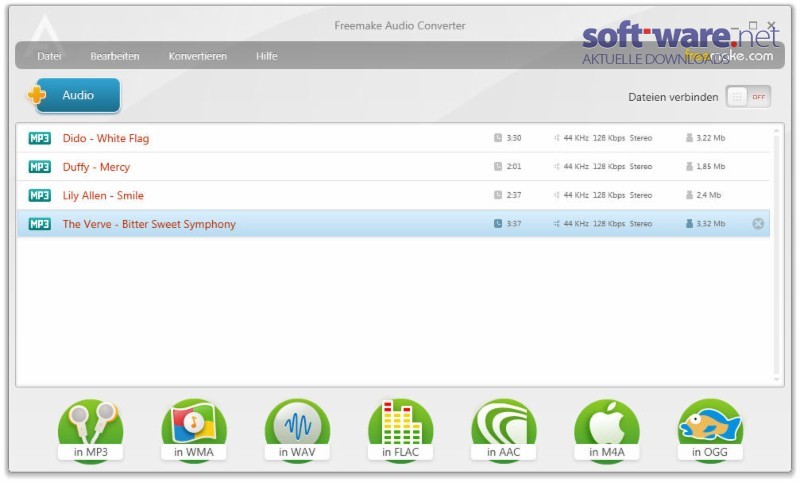Viewport: 800px width, 482px height.
Task: Click MP3 badge of Duffy - Mercy
Action: (x=39, y=167)
